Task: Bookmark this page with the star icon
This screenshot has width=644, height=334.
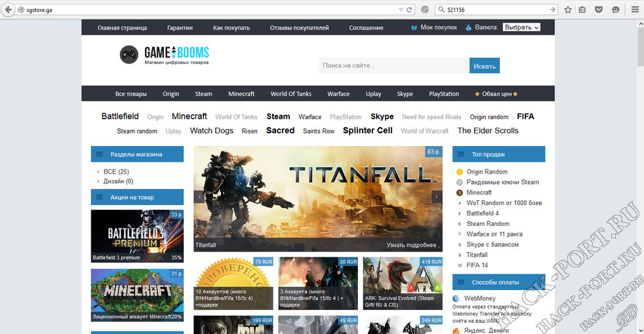Action: point(568,9)
